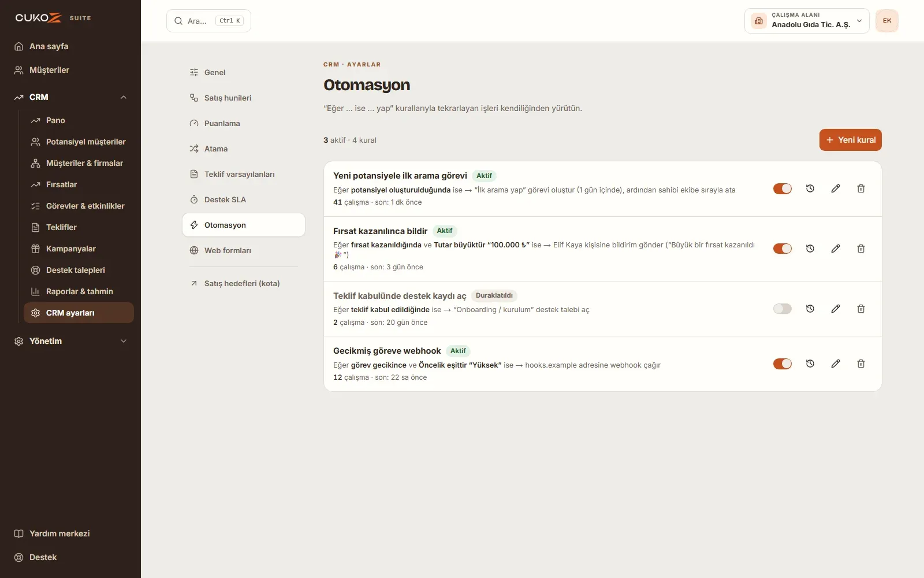
Task: Turn off 'Gecikmiş göreve webhook' switch
Action: [783, 364]
